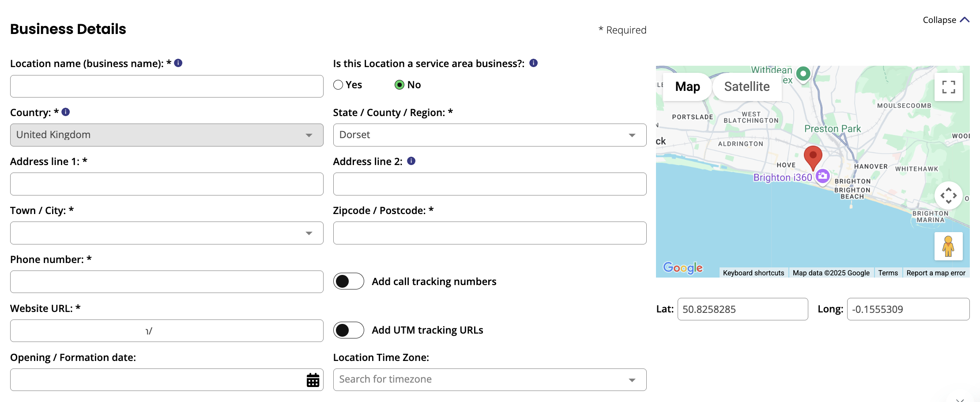
Task: Open State / County / Region dropdown
Action: tap(490, 135)
